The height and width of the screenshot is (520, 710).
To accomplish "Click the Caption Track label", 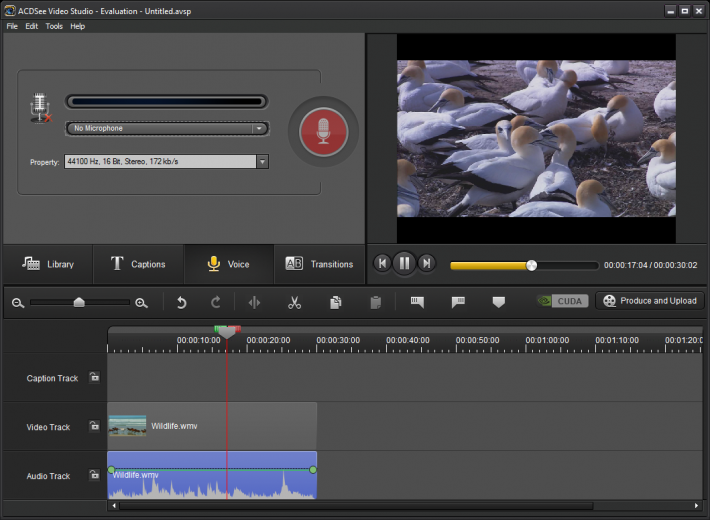I will 52,378.
